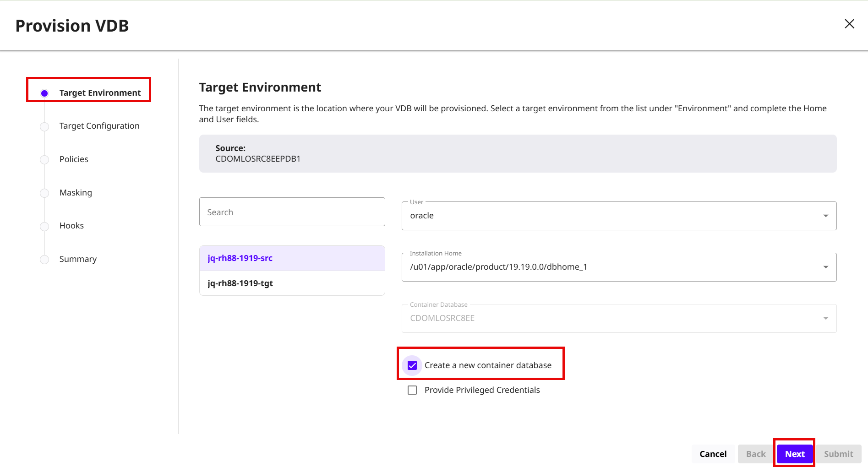Click into the environment Search field

coord(292,212)
